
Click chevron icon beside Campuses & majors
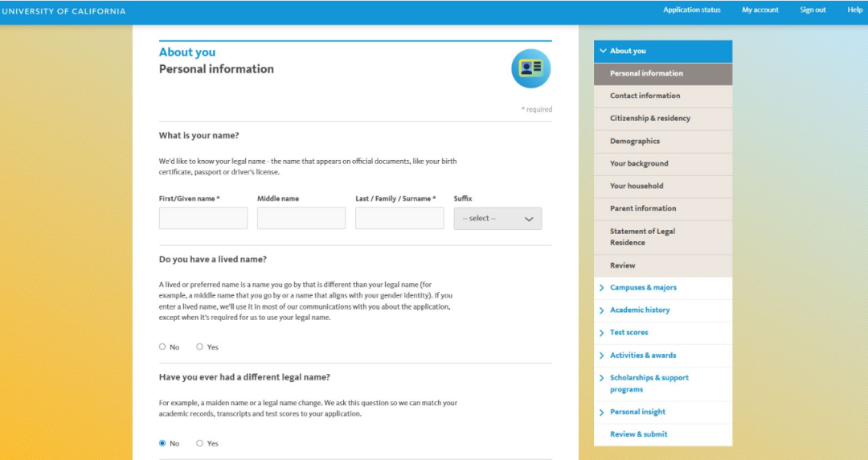point(602,288)
